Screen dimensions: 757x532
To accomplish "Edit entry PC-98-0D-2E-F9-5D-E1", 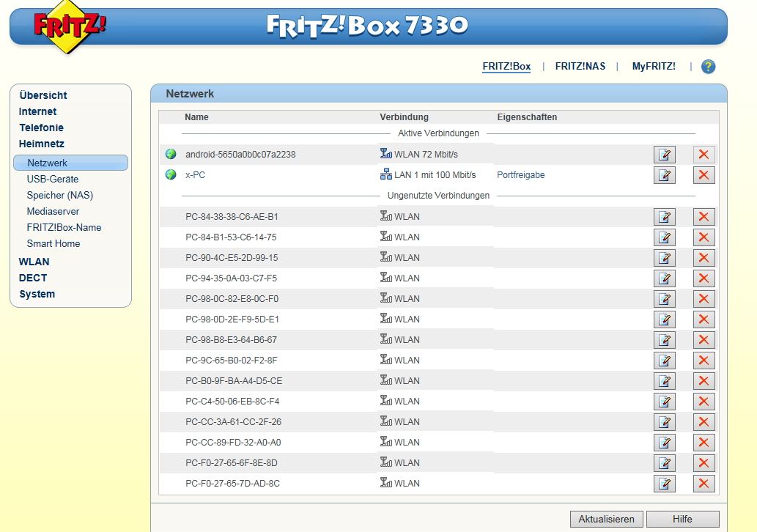I will tap(665, 319).
